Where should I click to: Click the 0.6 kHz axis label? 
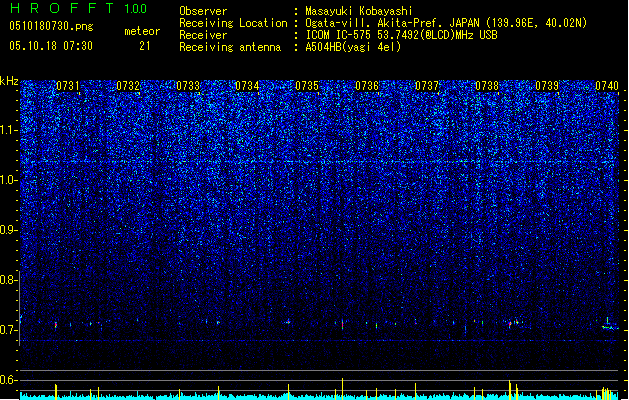coord(9,380)
